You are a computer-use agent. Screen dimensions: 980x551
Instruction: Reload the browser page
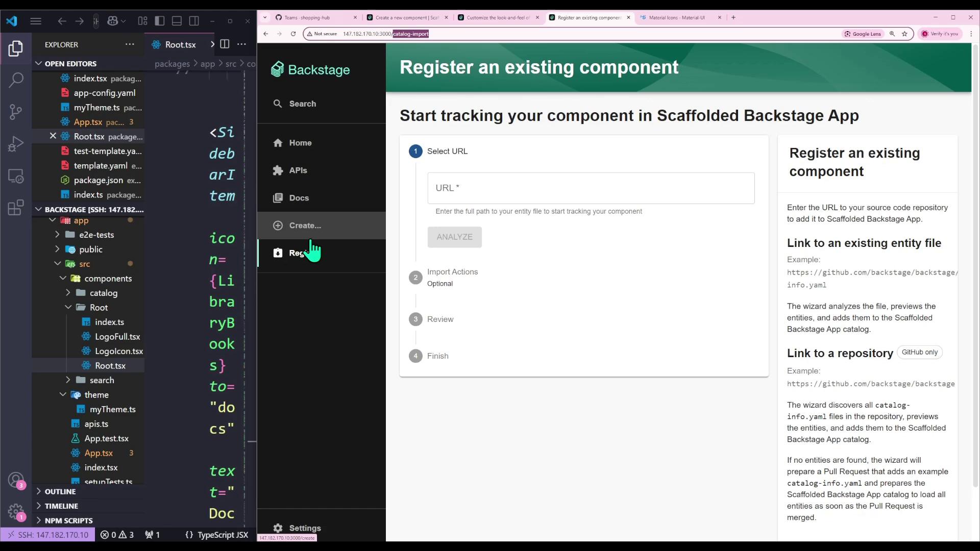coord(293,34)
